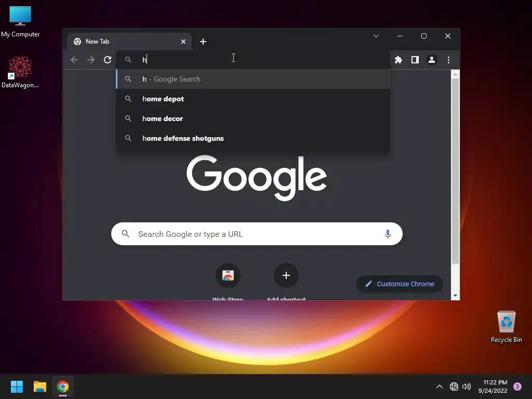Image resolution: width=532 pixels, height=399 pixels.
Task: Click the search magnifier in Google box
Action: tap(126, 234)
